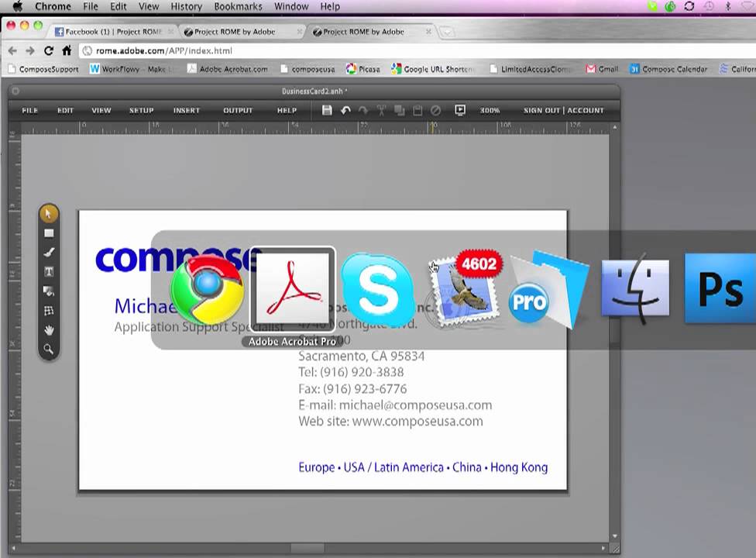Viewport: 756px width, 558px height.
Task: Open the ROME app FILE menu
Action: point(30,111)
